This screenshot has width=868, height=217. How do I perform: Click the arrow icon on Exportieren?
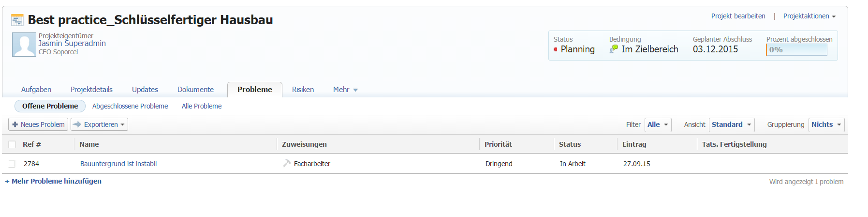coord(77,124)
